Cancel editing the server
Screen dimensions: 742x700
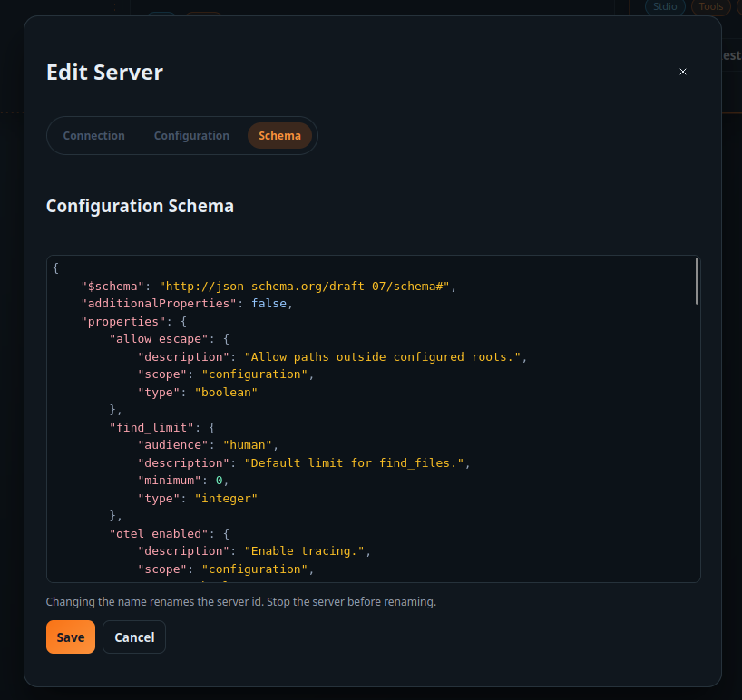click(x=133, y=637)
